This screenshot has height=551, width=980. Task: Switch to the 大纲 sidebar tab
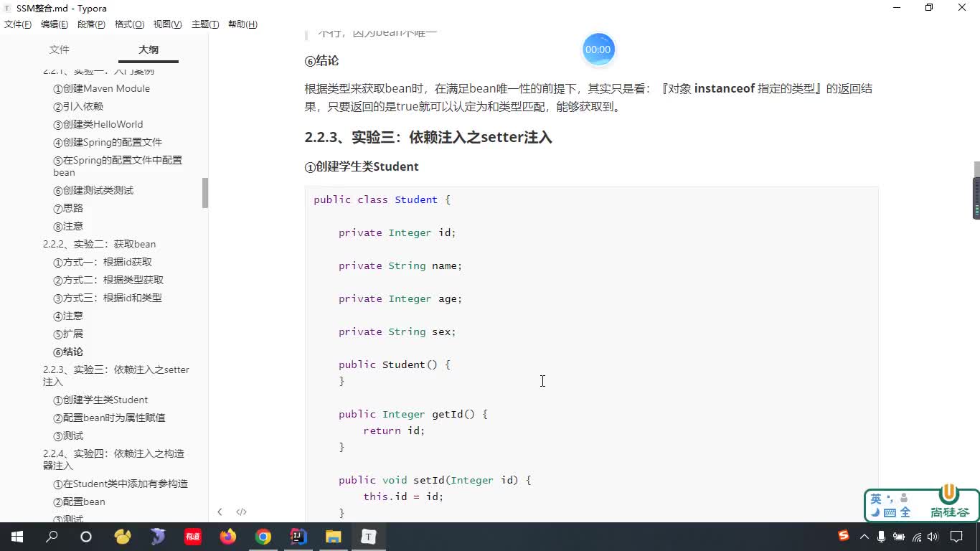click(x=149, y=50)
